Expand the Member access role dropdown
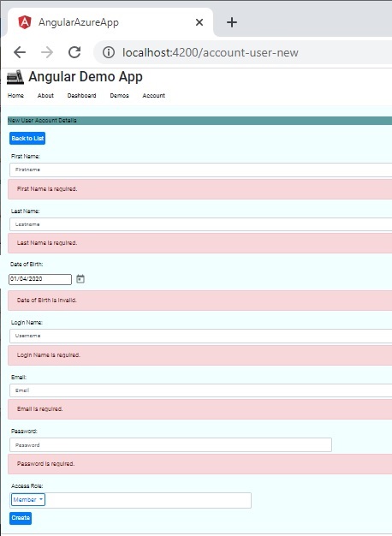 click(28, 499)
